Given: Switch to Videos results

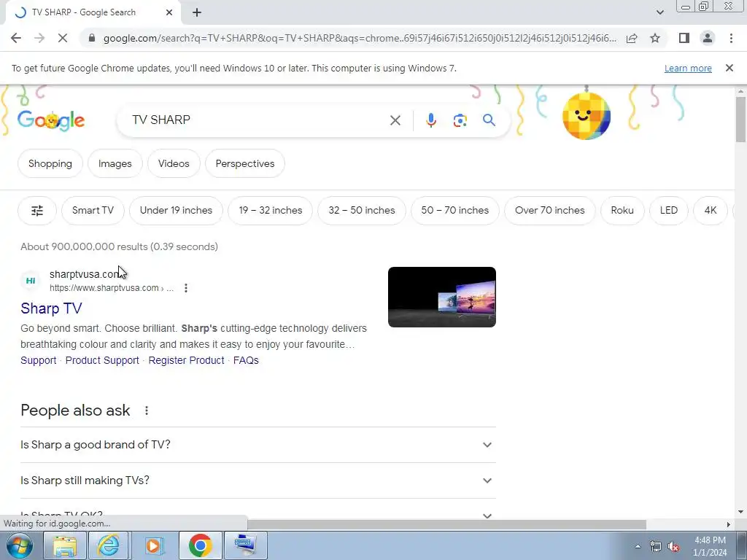Looking at the screenshot, I should click(x=174, y=163).
